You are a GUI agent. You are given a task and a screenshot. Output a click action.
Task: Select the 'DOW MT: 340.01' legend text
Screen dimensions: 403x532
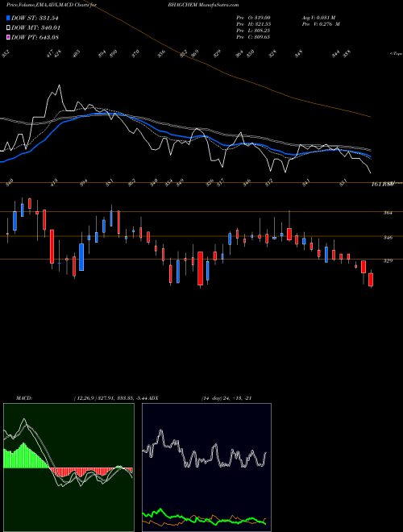36,27
